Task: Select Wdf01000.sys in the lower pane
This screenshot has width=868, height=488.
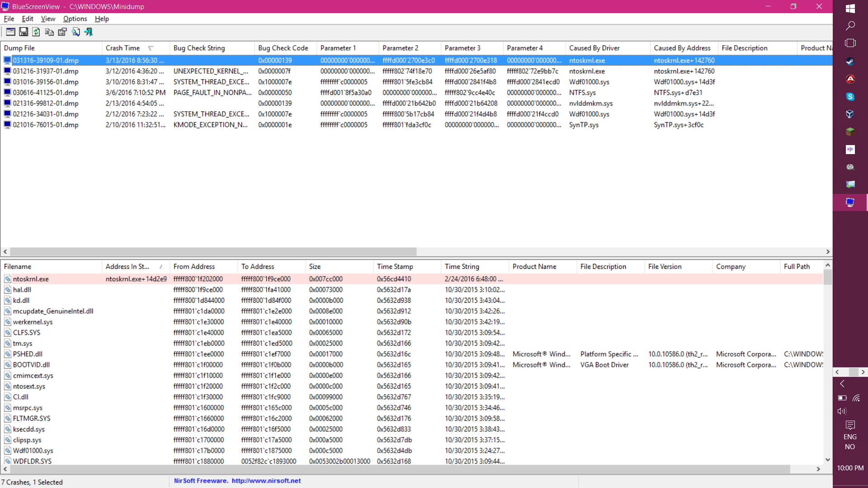Action: click(33, 450)
